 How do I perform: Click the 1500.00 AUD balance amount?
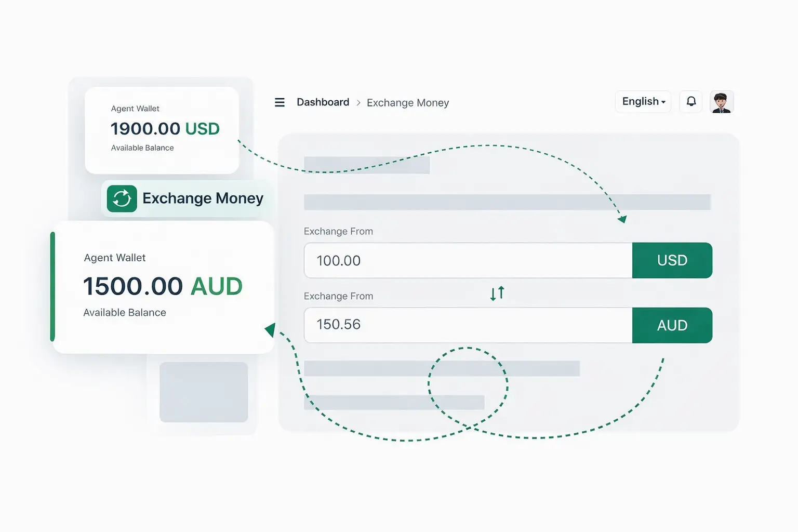pos(163,286)
